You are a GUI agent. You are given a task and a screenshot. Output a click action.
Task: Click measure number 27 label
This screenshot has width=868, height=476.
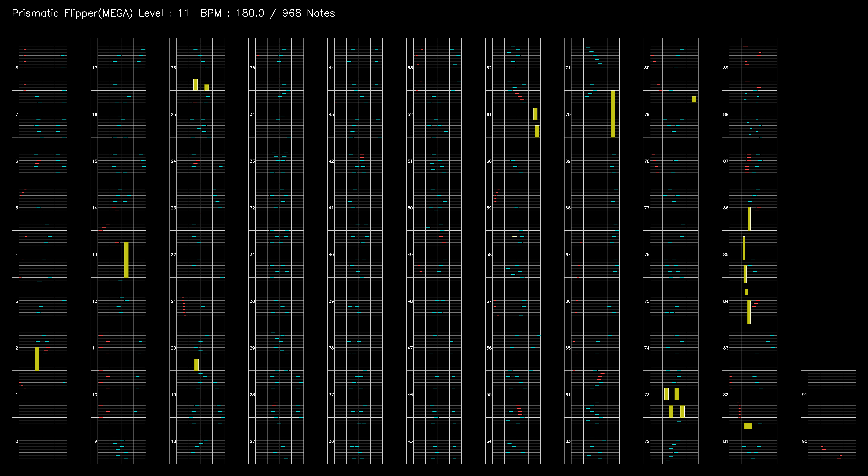252,441
